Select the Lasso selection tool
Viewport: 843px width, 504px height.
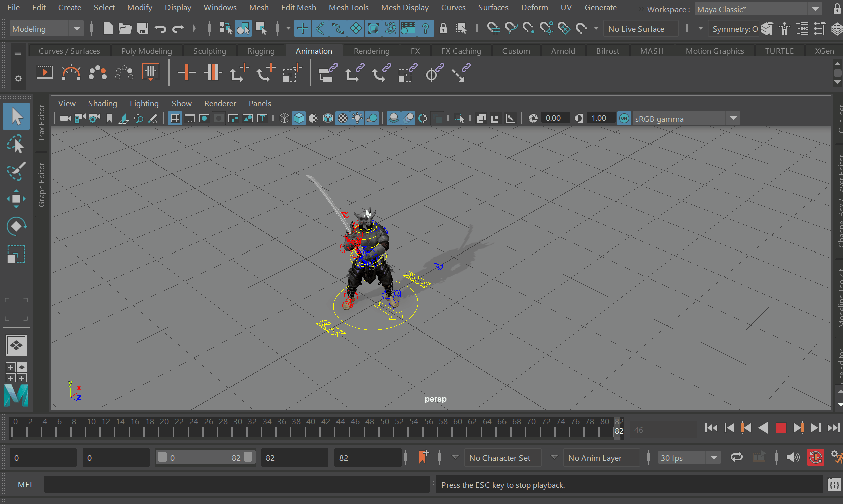tap(16, 144)
